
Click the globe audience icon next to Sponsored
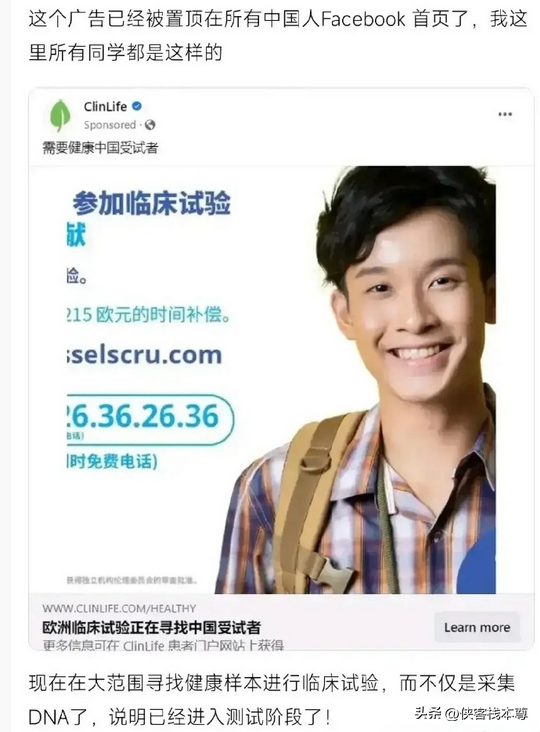tap(150, 125)
